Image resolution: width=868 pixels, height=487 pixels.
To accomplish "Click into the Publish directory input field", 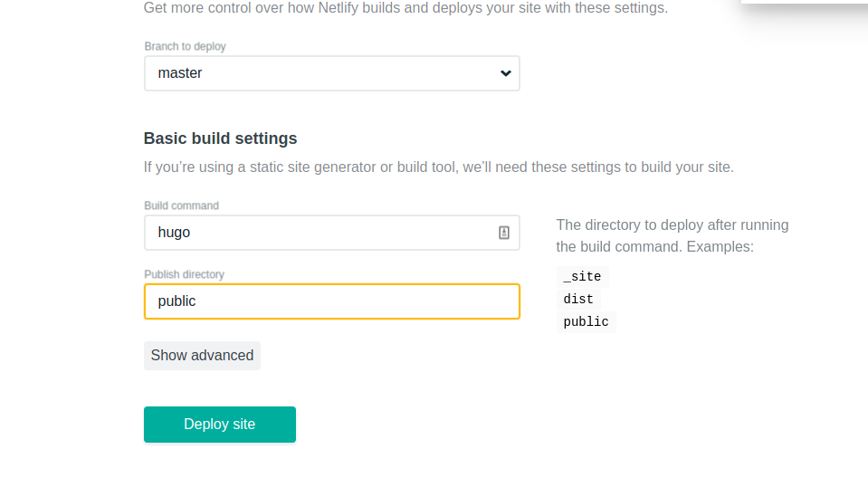I will [331, 301].
